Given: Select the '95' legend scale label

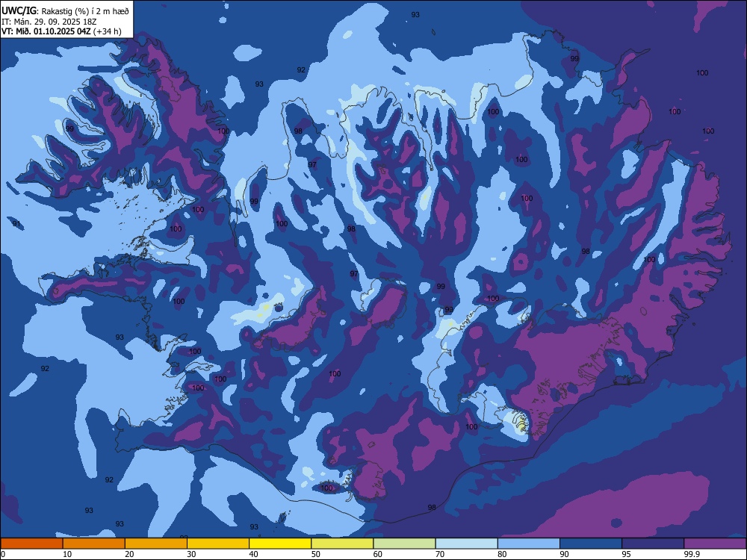Looking at the screenshot, I should [x=627, y=554].
